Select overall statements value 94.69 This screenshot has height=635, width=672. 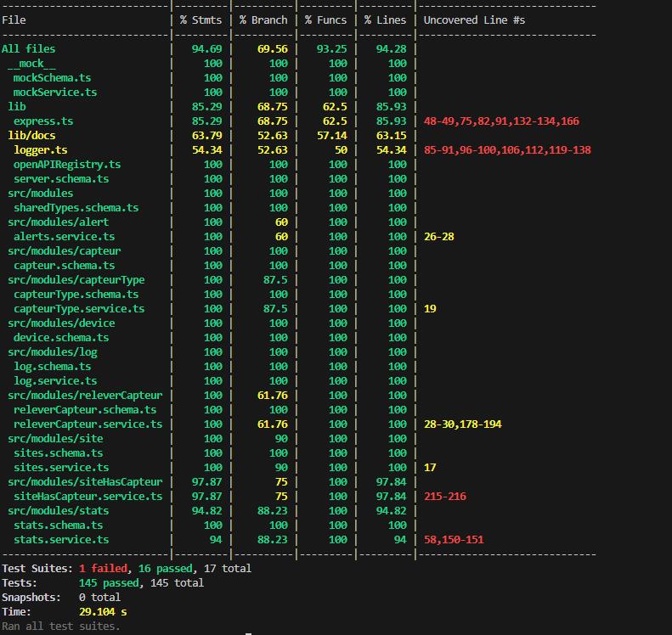pyautogui.click(x=207, y=48)
